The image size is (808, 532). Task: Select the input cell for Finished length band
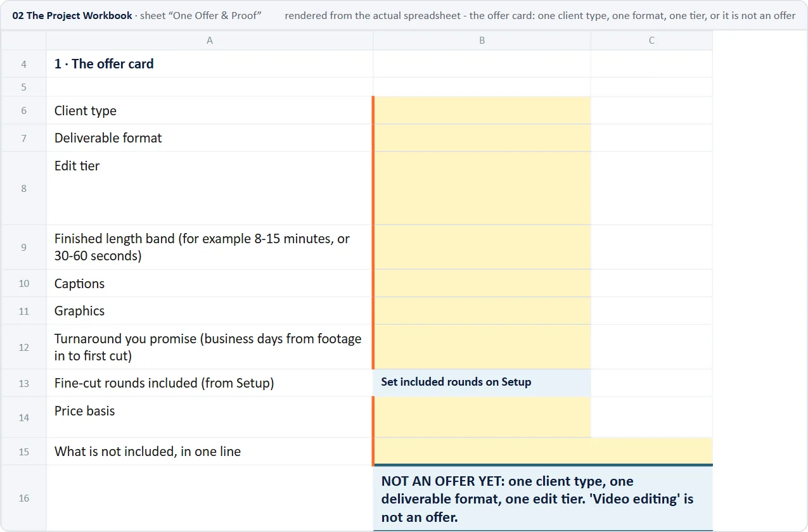482,248
